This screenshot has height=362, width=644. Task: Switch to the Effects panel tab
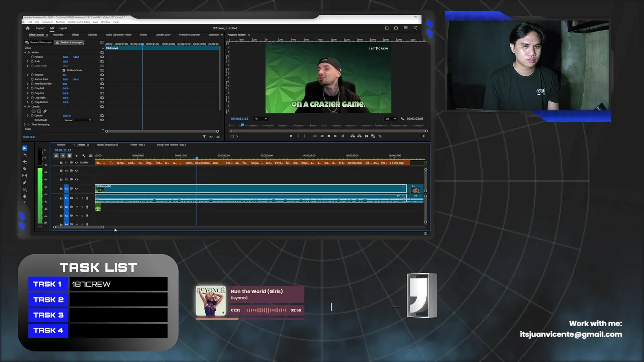coord(75,35)
